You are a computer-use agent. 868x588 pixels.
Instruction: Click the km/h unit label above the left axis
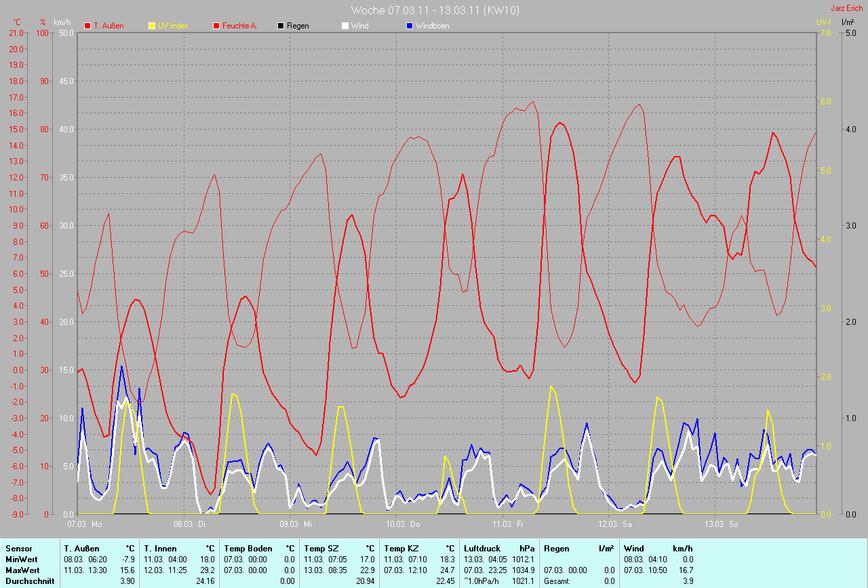[62, 22]
